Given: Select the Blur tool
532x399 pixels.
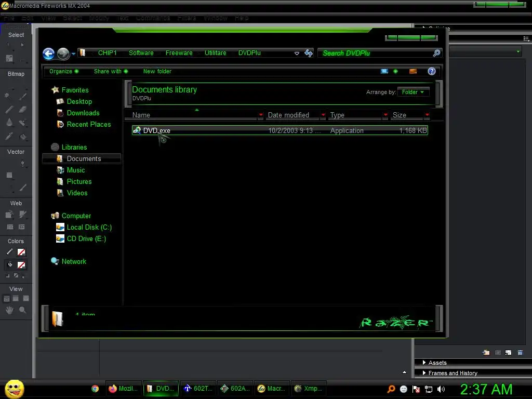Looking at the screenshot, I should coord(9,123).
